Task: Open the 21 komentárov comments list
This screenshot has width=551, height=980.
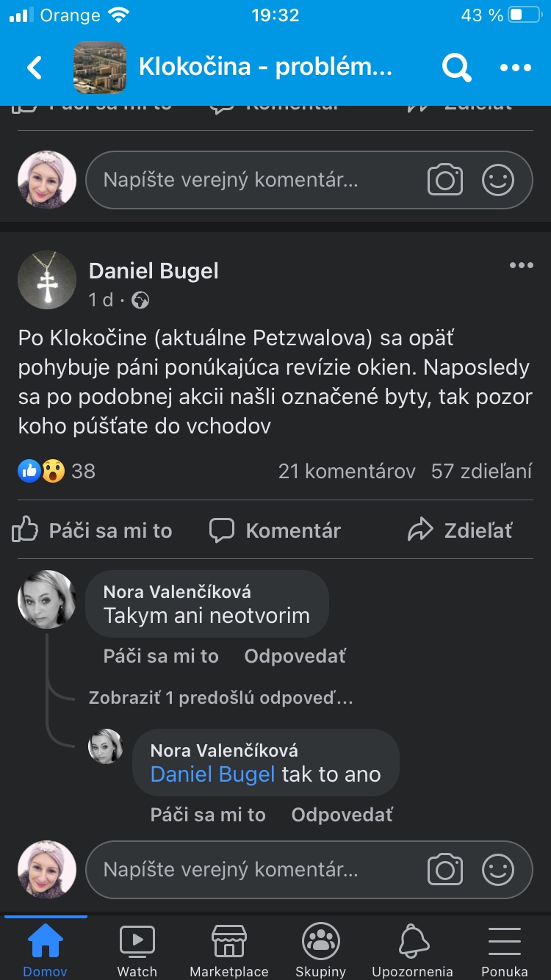Action: click(347, 471)
